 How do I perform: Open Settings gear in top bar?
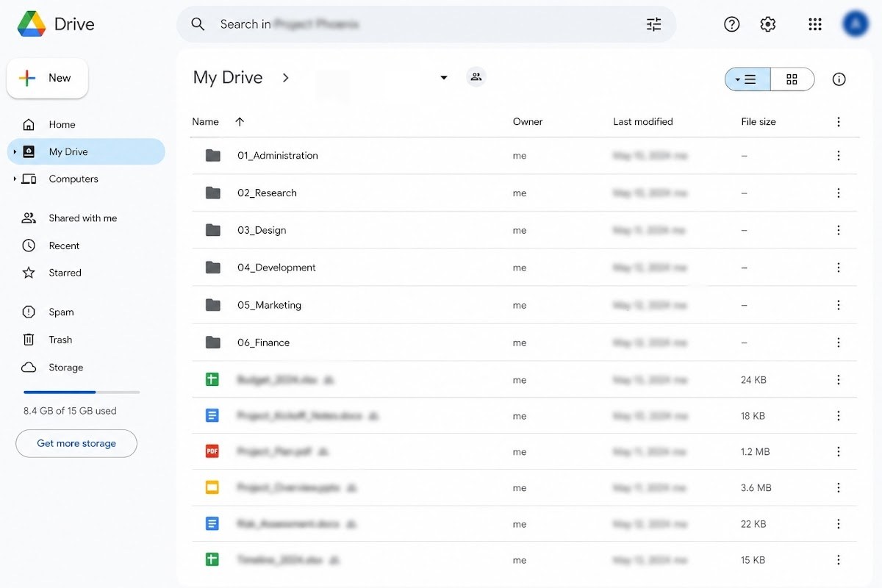tap(768, 24)
